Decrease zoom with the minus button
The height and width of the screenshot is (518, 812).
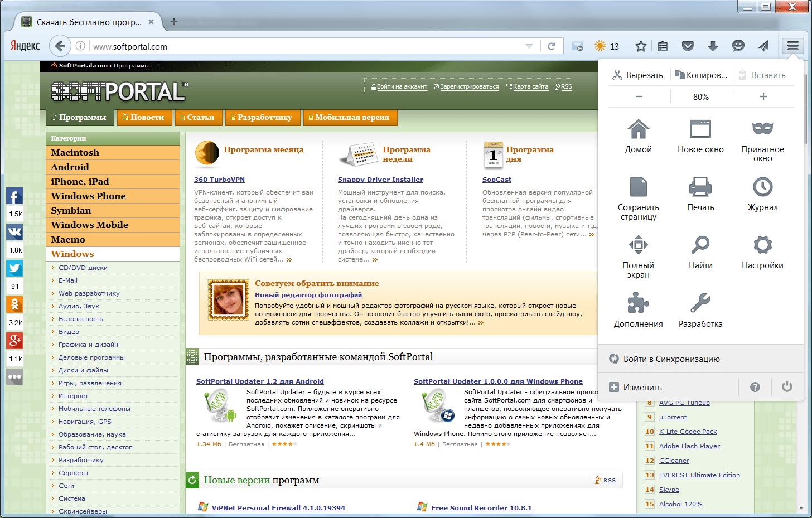[639, 96]
